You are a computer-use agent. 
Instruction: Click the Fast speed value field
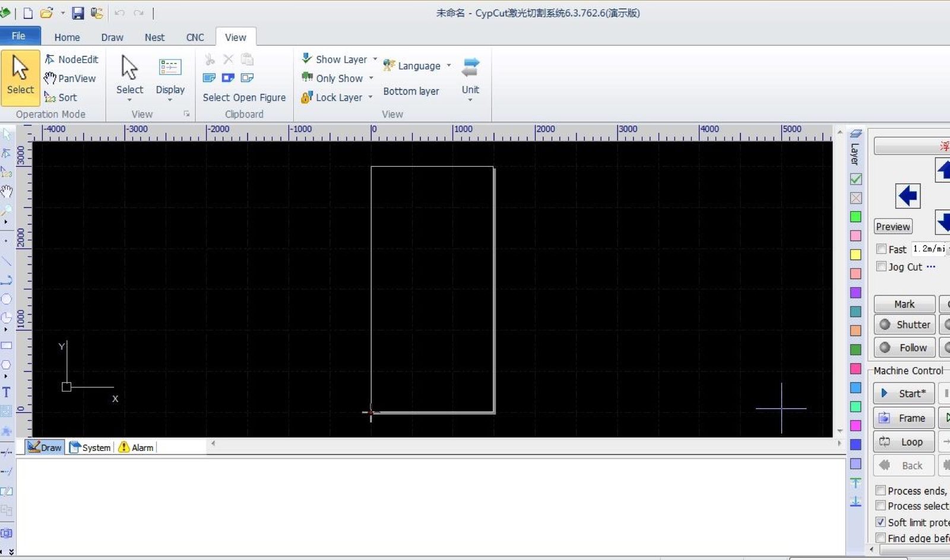[930, 249]
